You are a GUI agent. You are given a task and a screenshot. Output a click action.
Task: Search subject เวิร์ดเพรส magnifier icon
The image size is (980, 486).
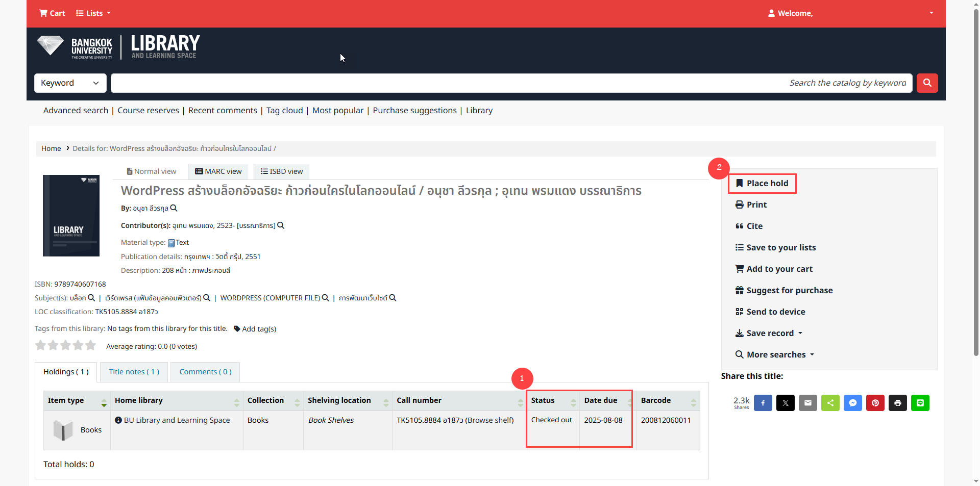pos(207,298)
